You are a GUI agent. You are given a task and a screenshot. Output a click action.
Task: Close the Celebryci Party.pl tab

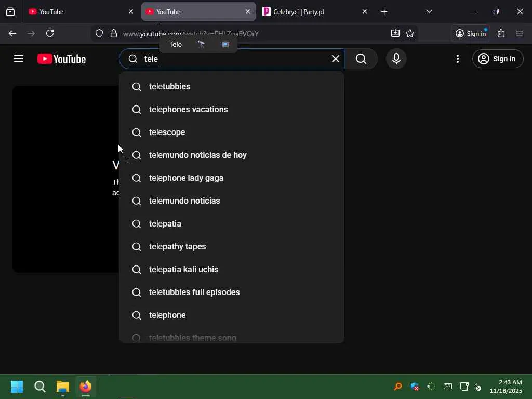(x=364, y=11)
